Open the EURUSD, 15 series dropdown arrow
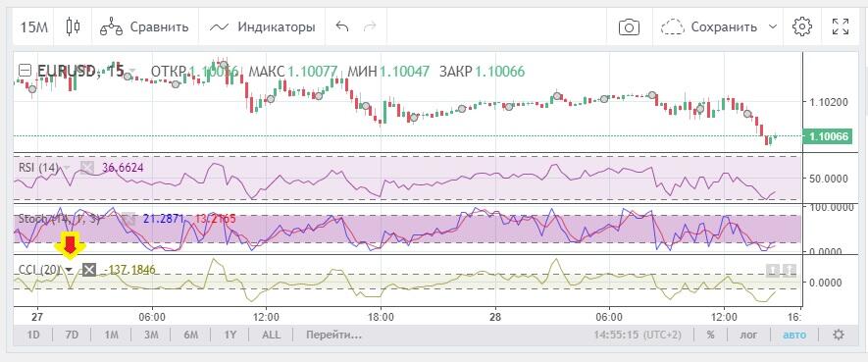868x362 pixels. click(132, 72)
